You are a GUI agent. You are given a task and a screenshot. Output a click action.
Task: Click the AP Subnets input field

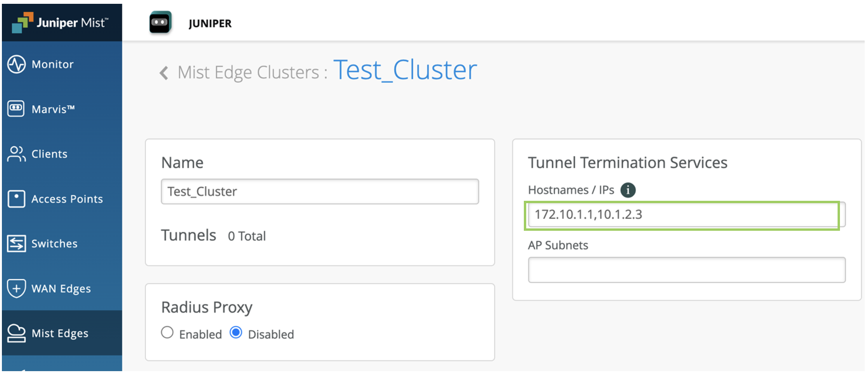pos(686,270)
